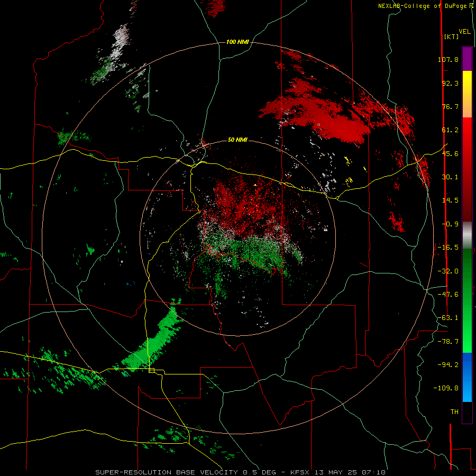Pick the purple segment of the velocity color bar
This screenshot has height=476, width=476.
tap(467, 59)
